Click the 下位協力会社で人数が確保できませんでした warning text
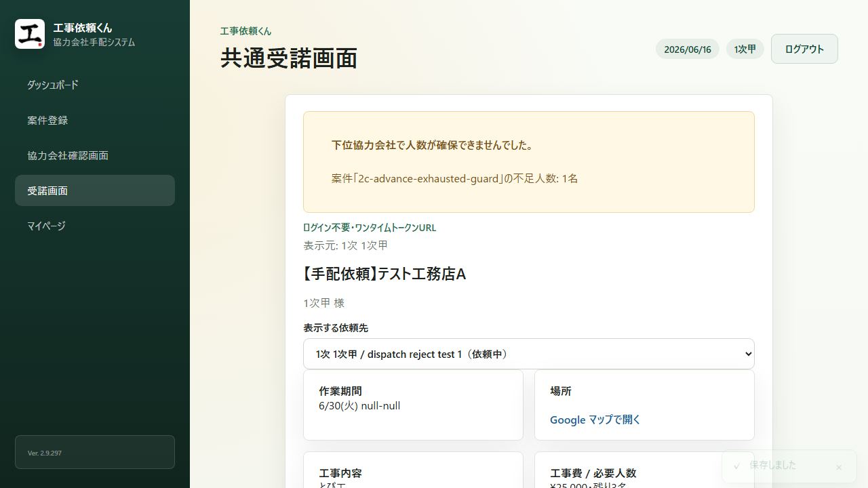 pyautogui.click(x=433, y=145)
